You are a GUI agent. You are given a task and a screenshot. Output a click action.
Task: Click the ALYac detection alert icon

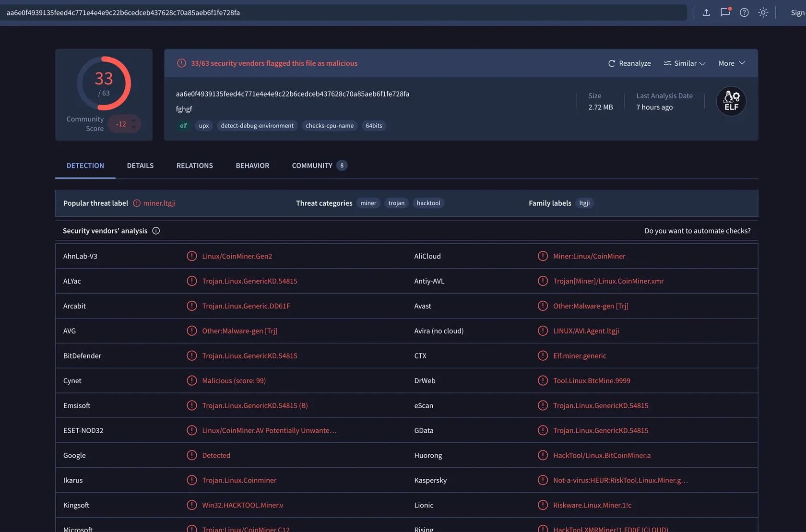coord(192,281)
